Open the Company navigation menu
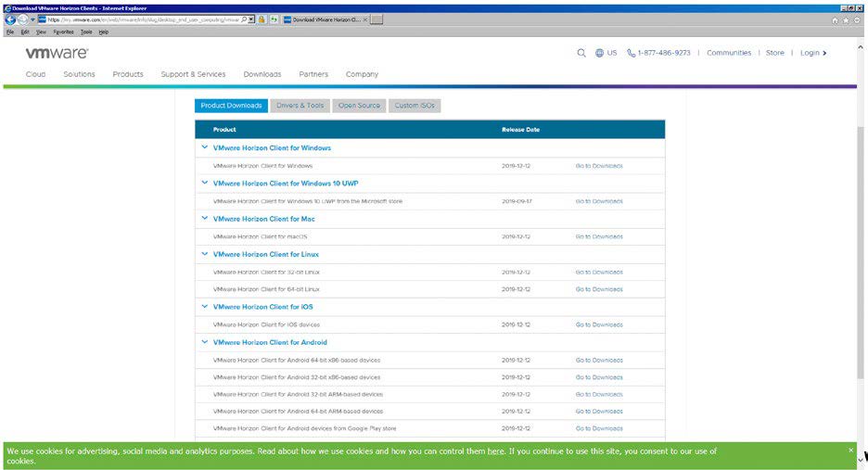This screenshot has height=470, width=868. click(362, 74)
